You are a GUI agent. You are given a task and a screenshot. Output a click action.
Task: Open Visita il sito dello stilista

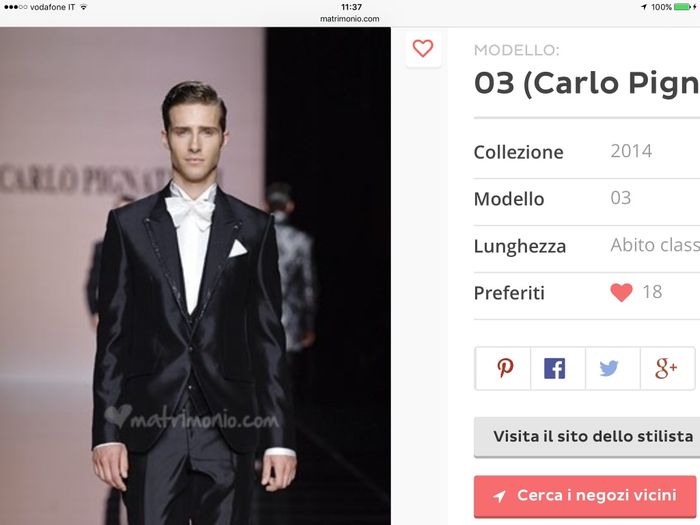587,437
